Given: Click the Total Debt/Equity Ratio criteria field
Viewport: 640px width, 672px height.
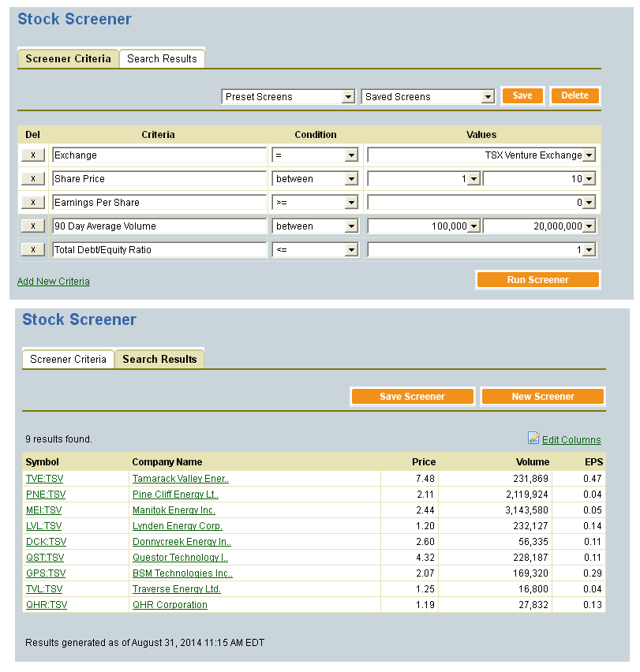Looking at the screenshot, I should (x=159, y=249).
